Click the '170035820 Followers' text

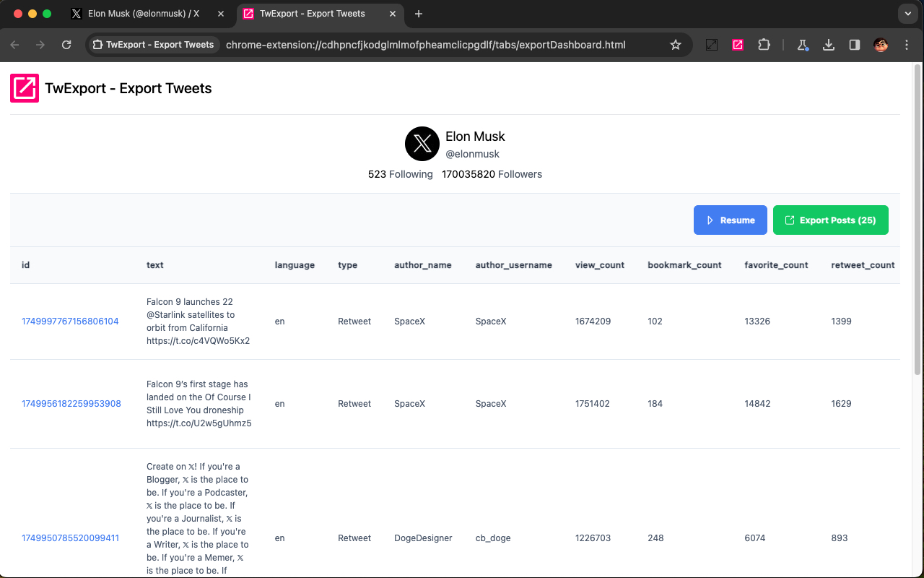click(x=492, y=174)
